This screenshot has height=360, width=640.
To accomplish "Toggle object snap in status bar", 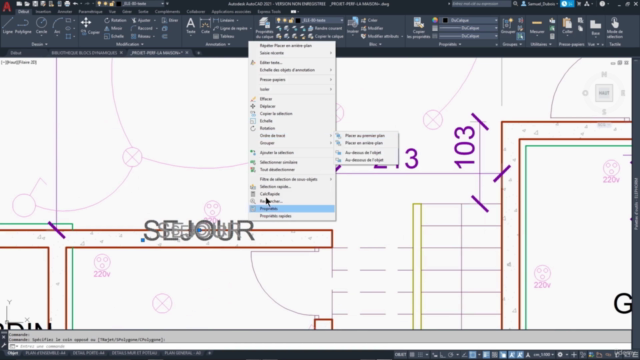I will pos(472,355).
